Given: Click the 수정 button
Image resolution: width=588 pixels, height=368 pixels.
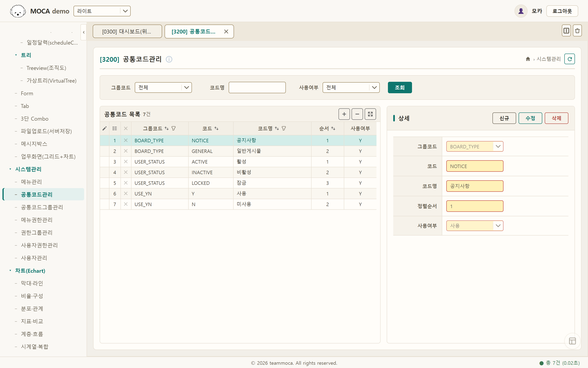Looking at the screenshot, I should click(x=530, y=118).
